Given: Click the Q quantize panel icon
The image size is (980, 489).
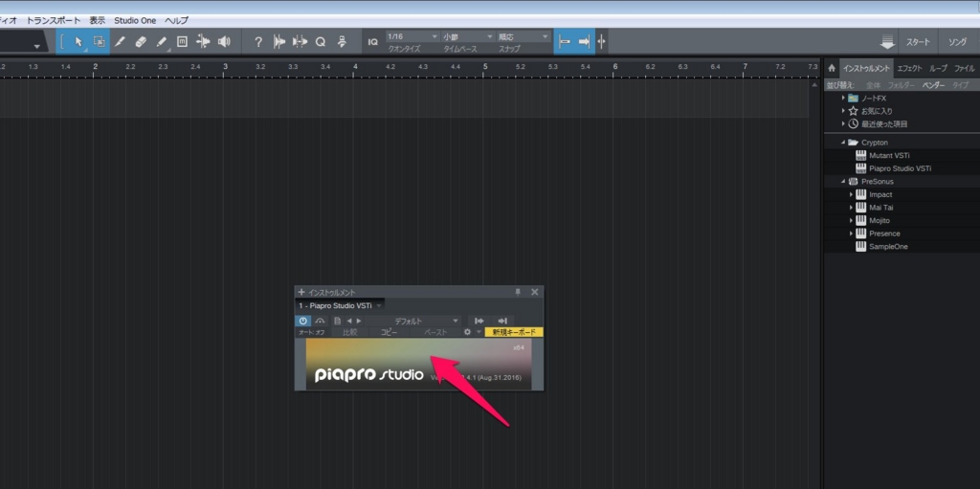Looking at the screenshot, I should pyautogui.click(x=321, y=42).
